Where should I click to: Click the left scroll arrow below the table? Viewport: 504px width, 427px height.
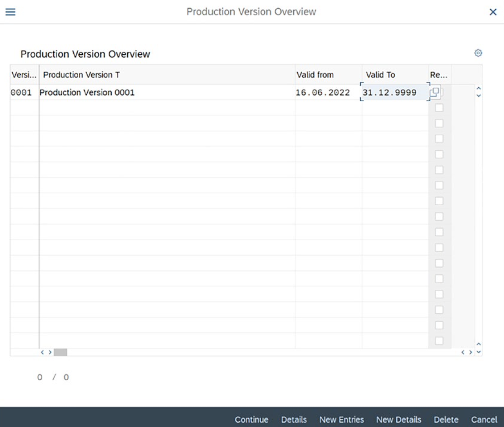(x=43, y=352)
